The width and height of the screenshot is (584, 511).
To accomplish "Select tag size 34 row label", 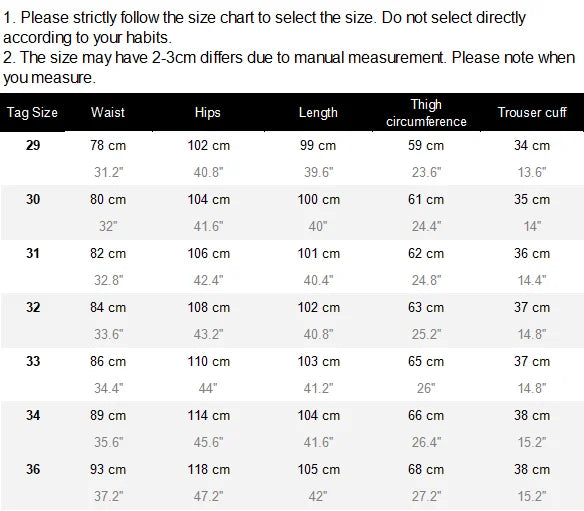I will click(x=33, y=415).
